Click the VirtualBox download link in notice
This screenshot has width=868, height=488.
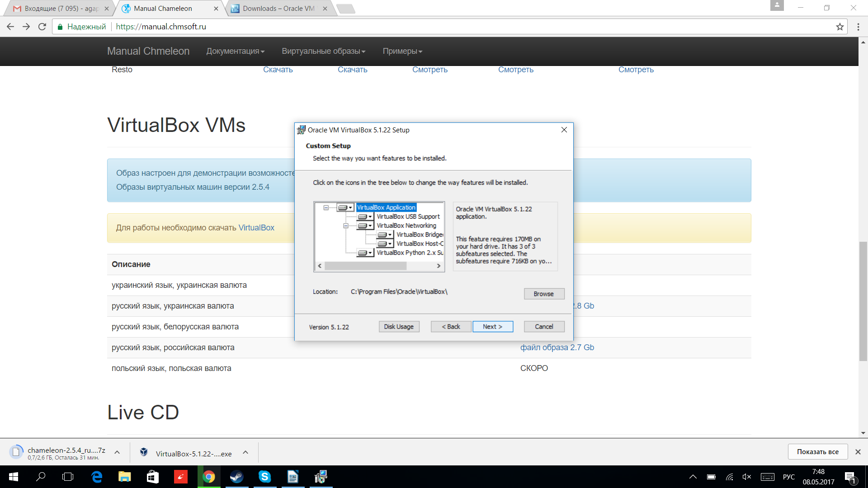(256, 228)
